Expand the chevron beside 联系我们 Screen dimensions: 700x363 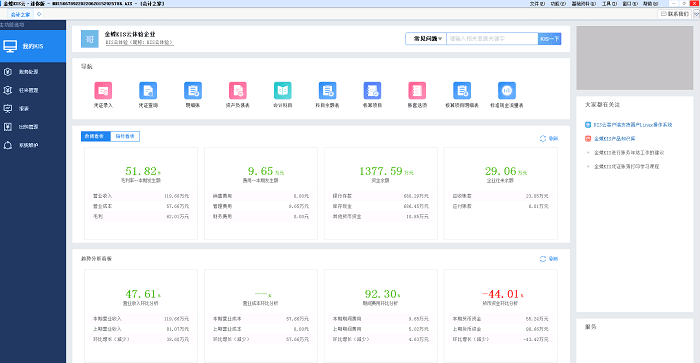(x=696, y=14)
